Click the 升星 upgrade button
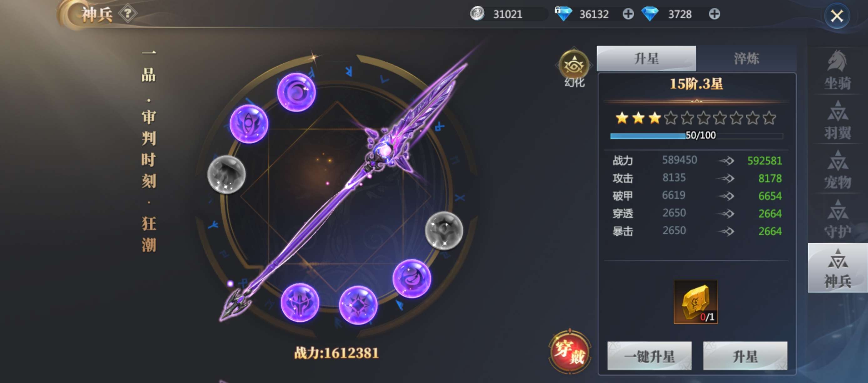This screenshot has width=868, height=383. pyautogui.click(x=745, y=356)
